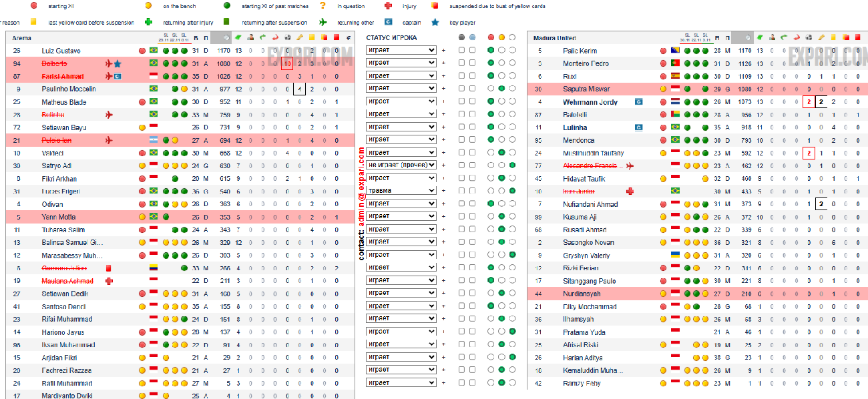The image size is (868, 399).
Task: Click the yellow card column icon in Arema header
Action: (x=312, y=38)
